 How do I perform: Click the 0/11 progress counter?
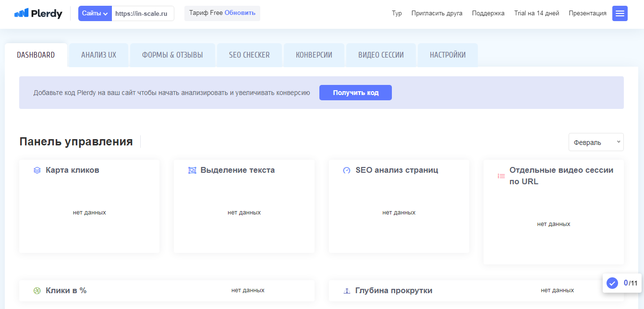(631, 283)
